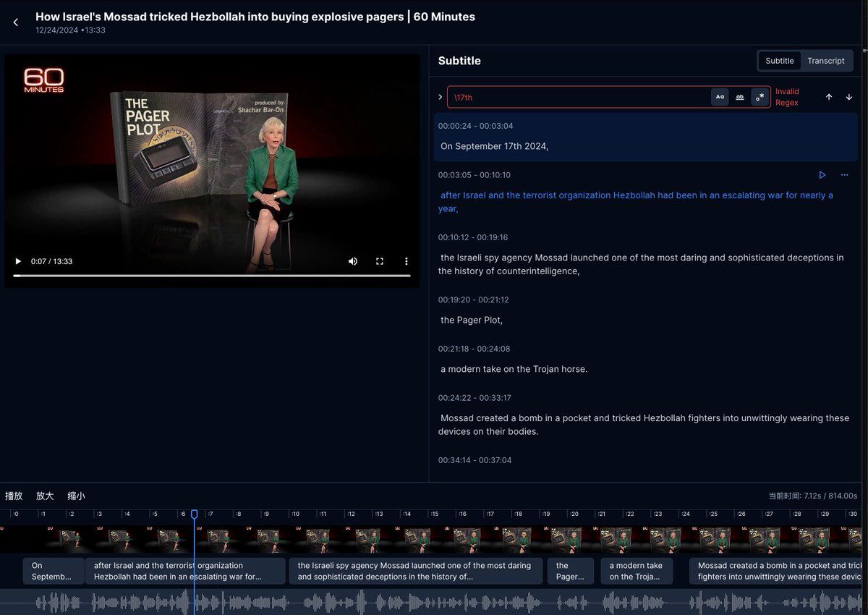Image resolution: width=868 pixels, height=615 pixels.
Task: Select the "Mossad created a bomb" timeline clip
Action: 775,571
